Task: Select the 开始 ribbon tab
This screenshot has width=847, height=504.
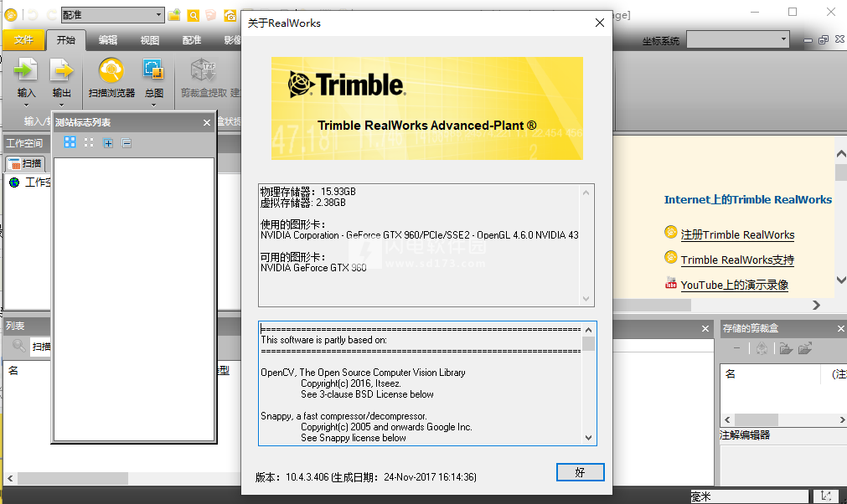Action: click(x=66, y=40)
